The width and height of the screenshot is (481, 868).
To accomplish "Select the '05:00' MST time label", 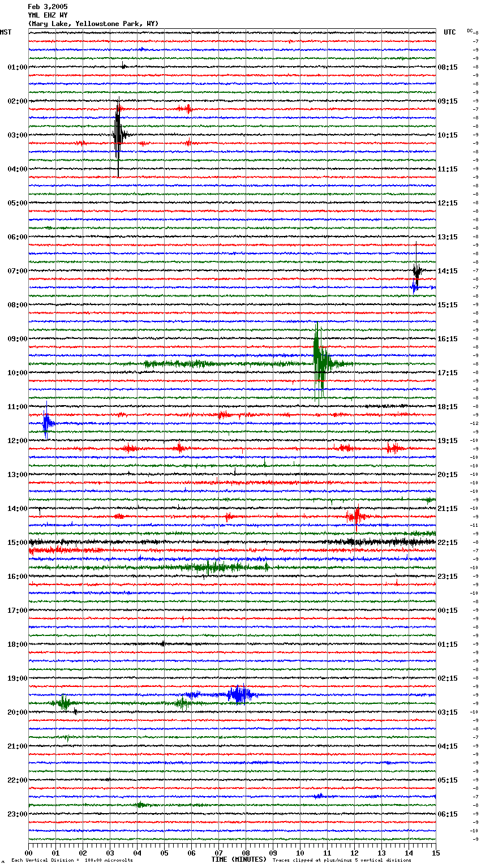I will (18, 203).
